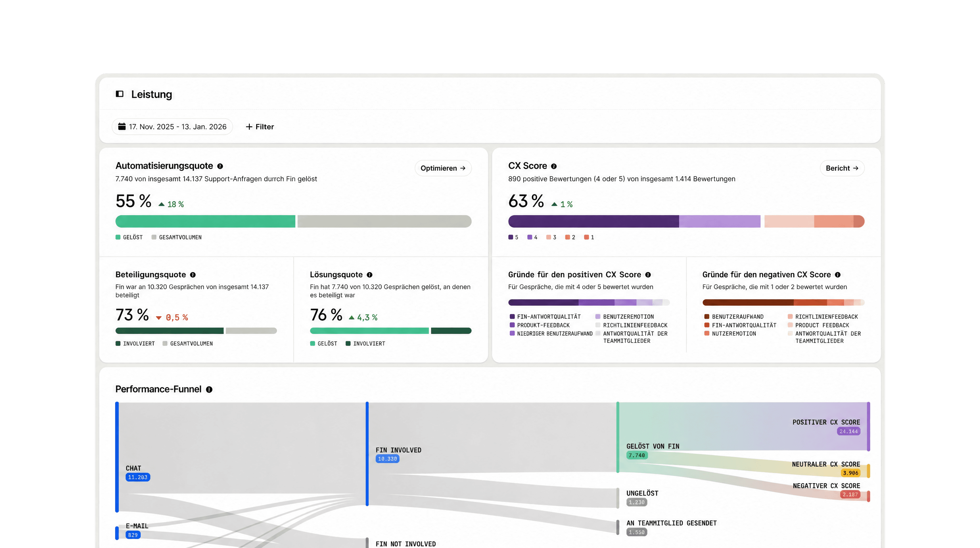The width and height of the screenshot is (980, 548).
Task: Click the FIN NOT INVOLVED label
Action: tap(406, 544)
